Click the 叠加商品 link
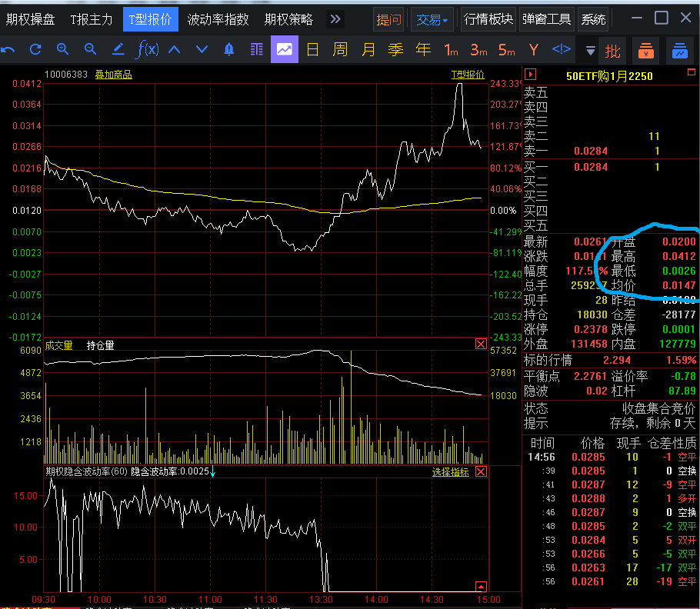This screenshot has height=609, width=700. coord(113,75)
